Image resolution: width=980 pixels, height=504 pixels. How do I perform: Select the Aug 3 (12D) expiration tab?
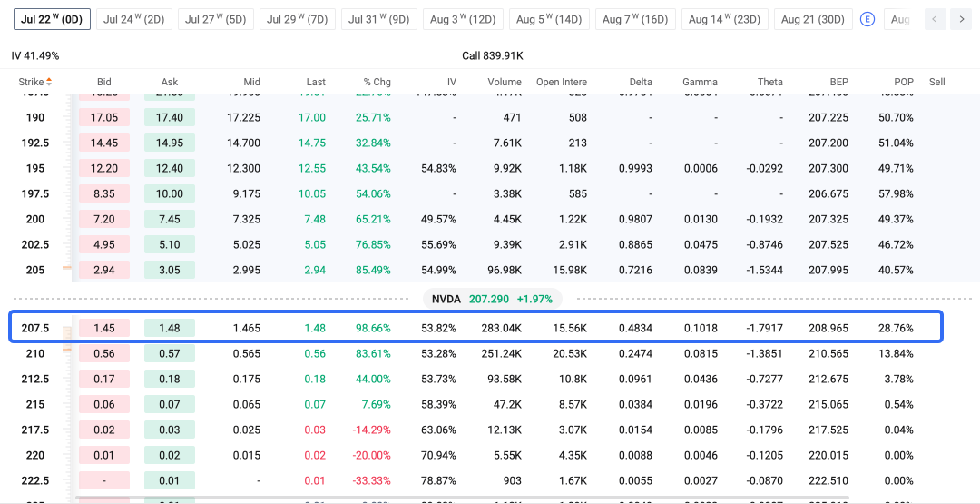click(463, 19)
